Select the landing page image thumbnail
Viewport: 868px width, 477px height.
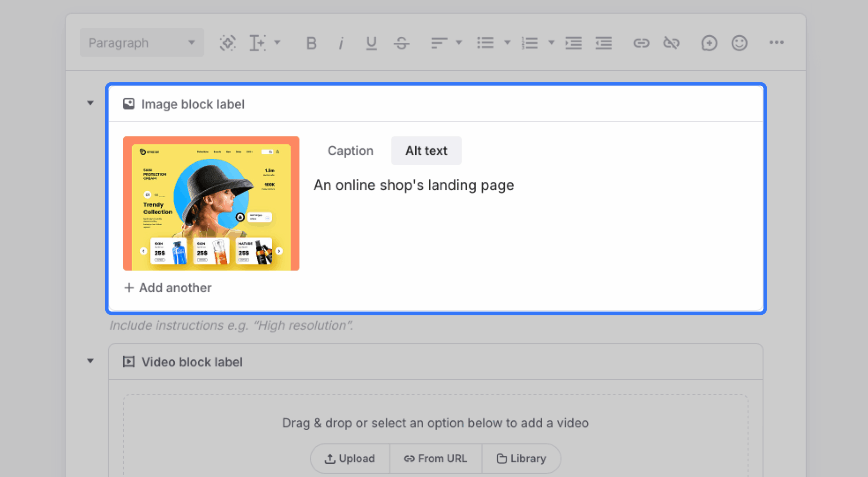pyautogui.click(x=211, y=204)
